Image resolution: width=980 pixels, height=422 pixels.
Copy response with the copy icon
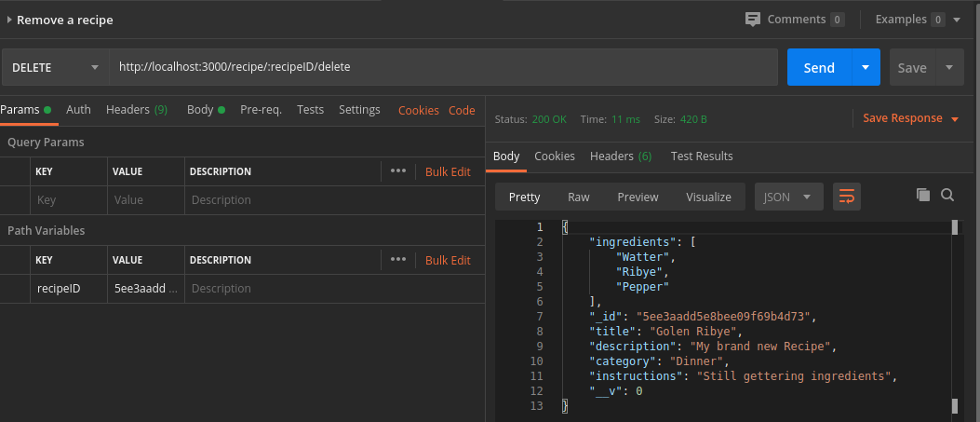point(923,195)
